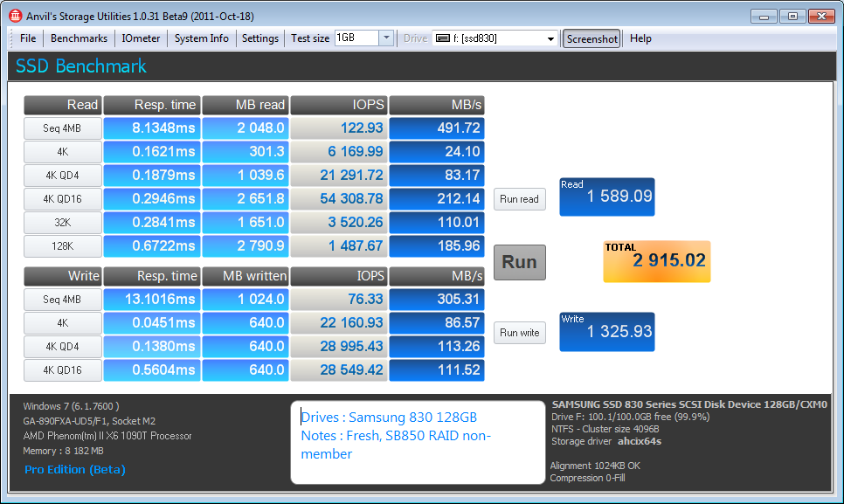
Task: Click the MB written column header
Action: tap(246, 277)
